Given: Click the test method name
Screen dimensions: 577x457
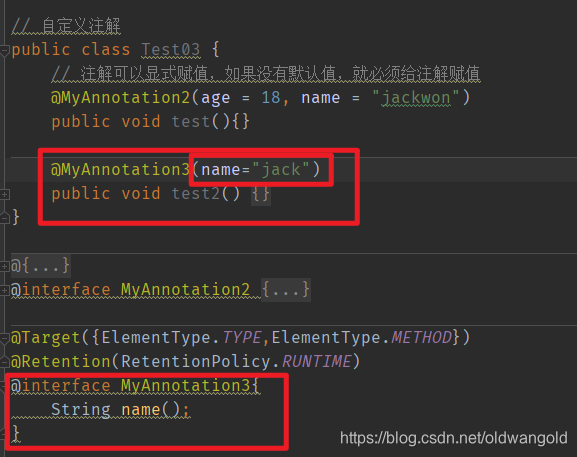Looking at the screenshot, I should coord(191,121).
